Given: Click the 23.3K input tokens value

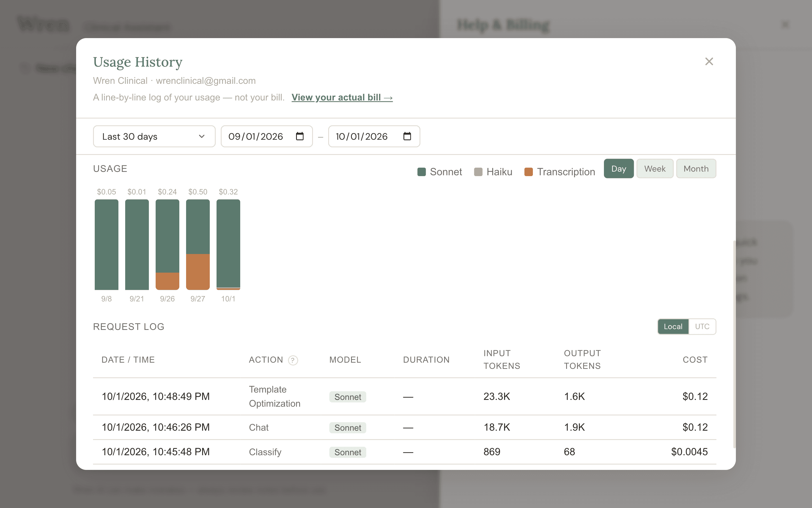Looking at the screenshot, I should coord(497,397).
